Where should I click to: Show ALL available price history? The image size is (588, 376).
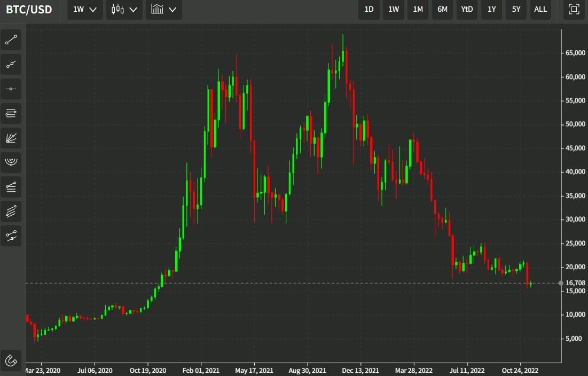coord(540,10)
